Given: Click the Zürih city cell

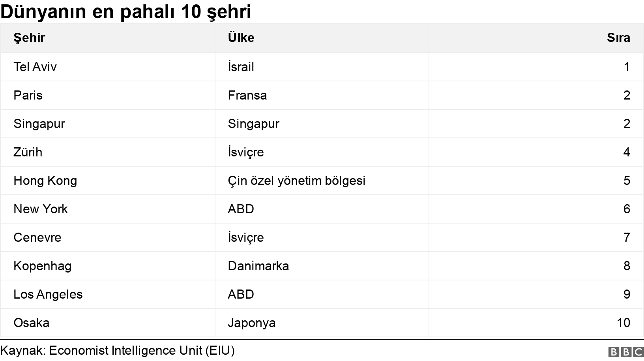Looking at the screenshot, I should tap(108, 152).
